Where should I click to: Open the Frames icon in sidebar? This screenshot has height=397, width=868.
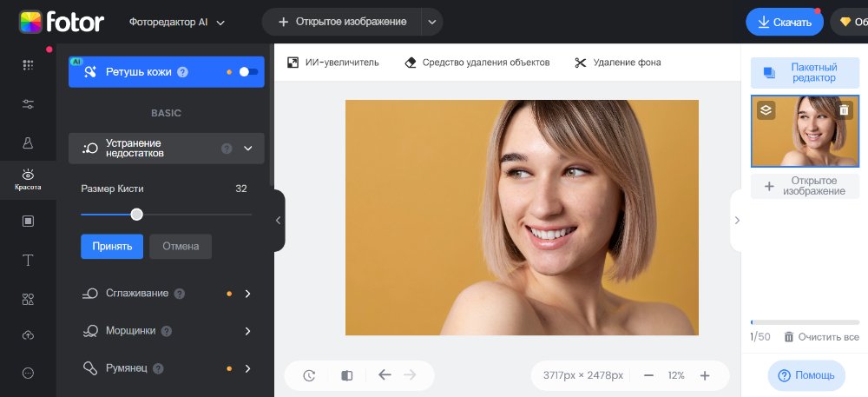29,221
